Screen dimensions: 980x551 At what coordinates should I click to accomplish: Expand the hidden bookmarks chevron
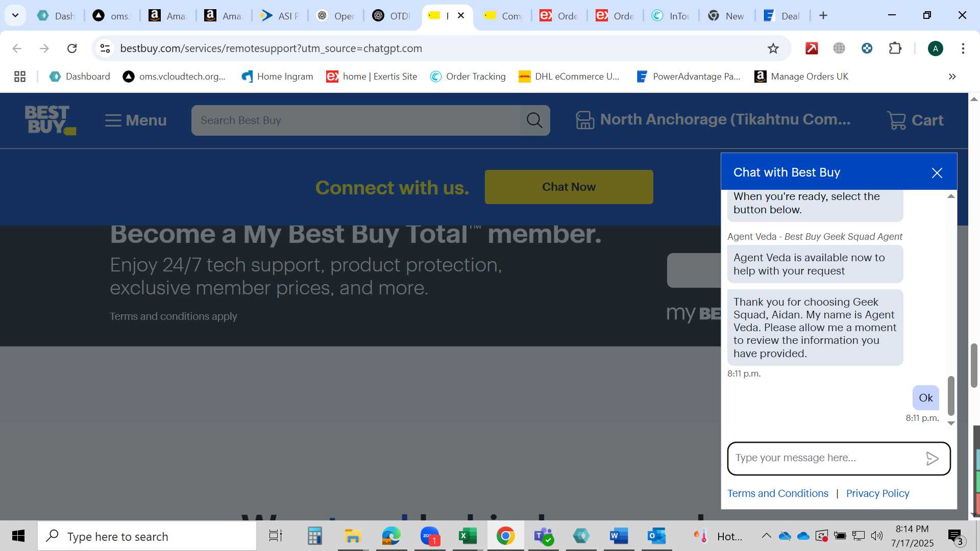click(x=952, y=77)
